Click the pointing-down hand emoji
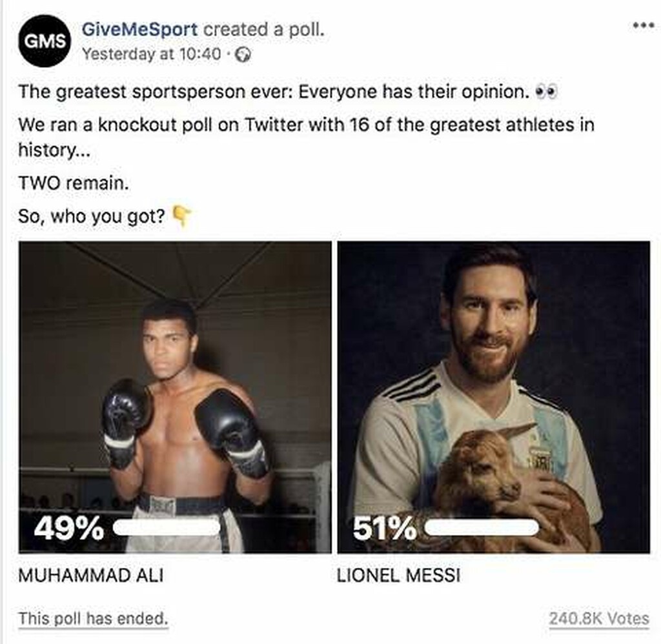Viewport: 661px width, 644px height. click(182, 216)
